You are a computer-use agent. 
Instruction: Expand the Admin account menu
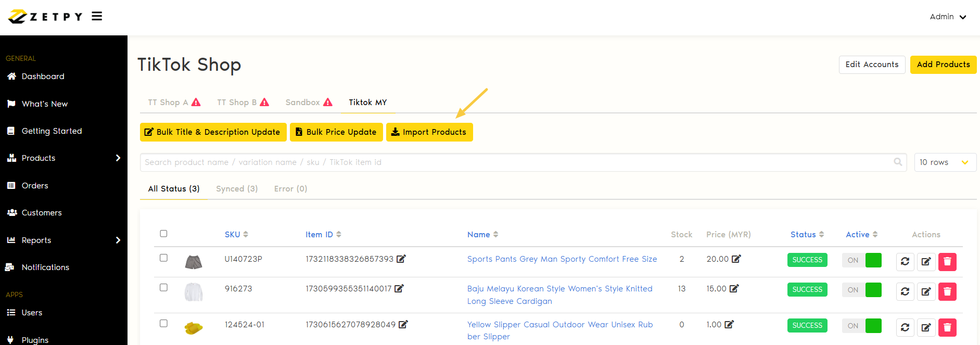948,17
